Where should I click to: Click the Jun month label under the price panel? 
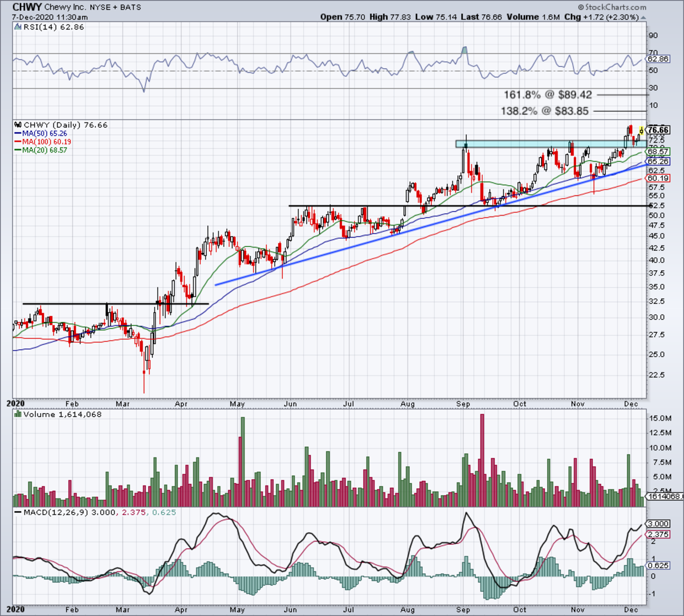[x=291, y=404]
